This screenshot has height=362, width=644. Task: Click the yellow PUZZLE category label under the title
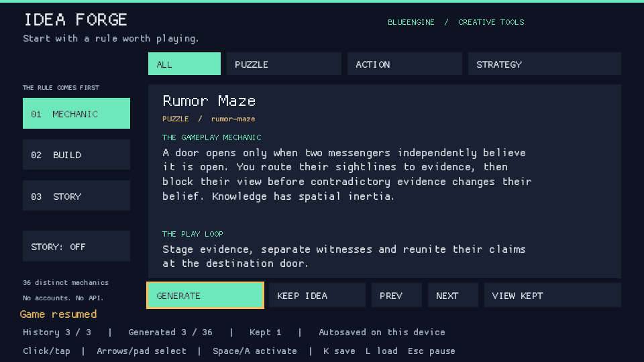[175, 119]
